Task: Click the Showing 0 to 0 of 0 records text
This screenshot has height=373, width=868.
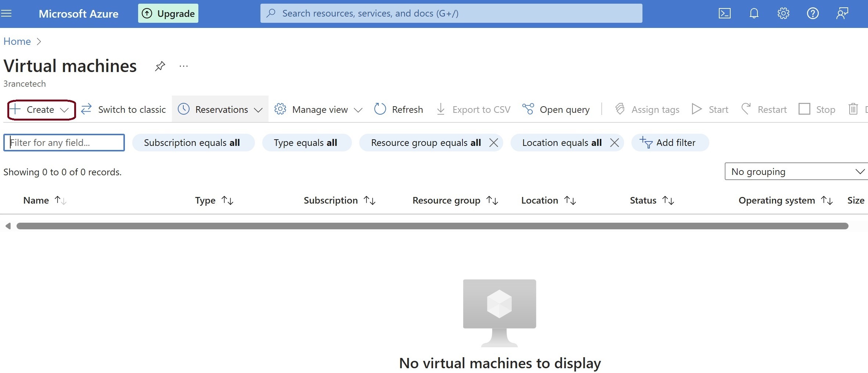Action: click(x=62, y=172)
